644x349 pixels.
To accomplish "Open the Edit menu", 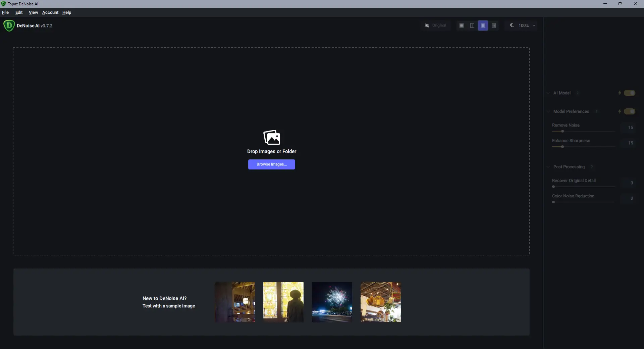I will click(19, 12).
